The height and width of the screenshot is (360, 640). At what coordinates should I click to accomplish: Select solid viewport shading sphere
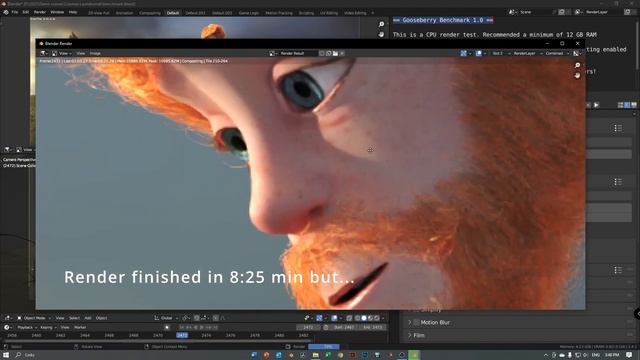[x=364, y=318]
